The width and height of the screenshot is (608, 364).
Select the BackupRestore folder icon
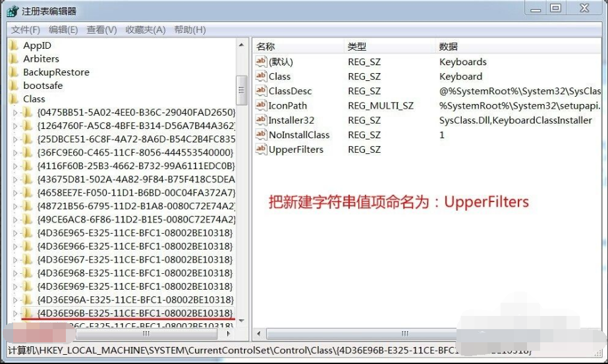coord(14,72)
